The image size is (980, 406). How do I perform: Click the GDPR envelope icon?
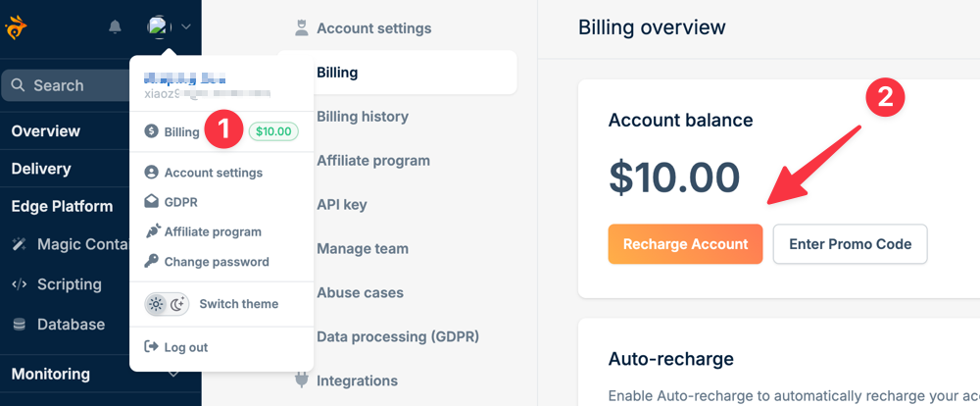151,202
